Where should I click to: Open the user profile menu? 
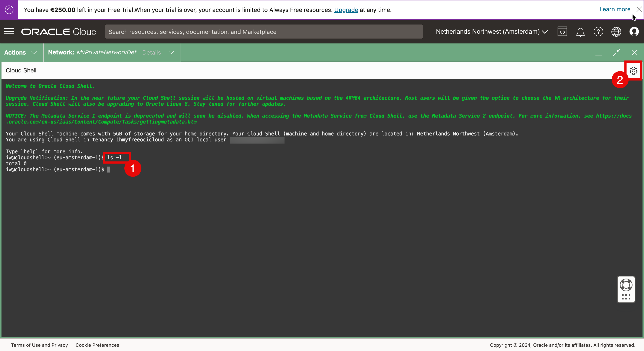634,32
